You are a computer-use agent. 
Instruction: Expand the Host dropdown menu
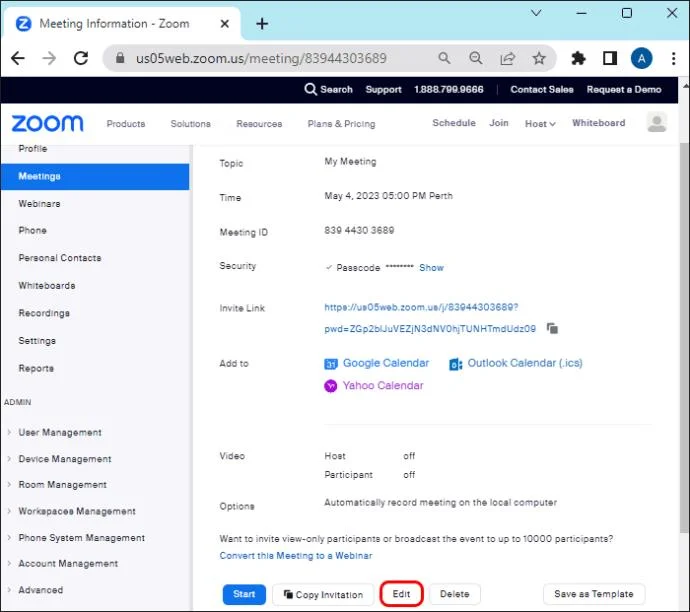(x=540, y=124)
